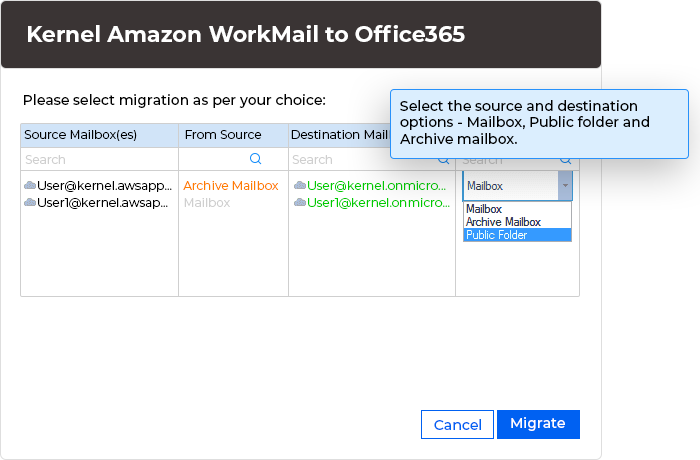Viewport: 700px width, 460px height.
Task: Click the From Source search magnifier icon
Action: click(x=255, y=159)
